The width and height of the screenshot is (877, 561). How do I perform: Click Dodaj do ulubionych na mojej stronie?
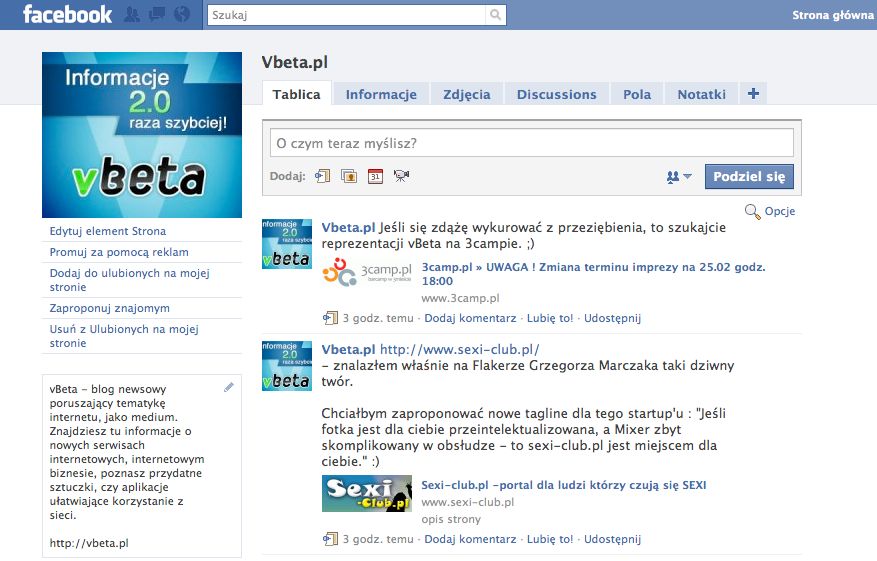129,280
